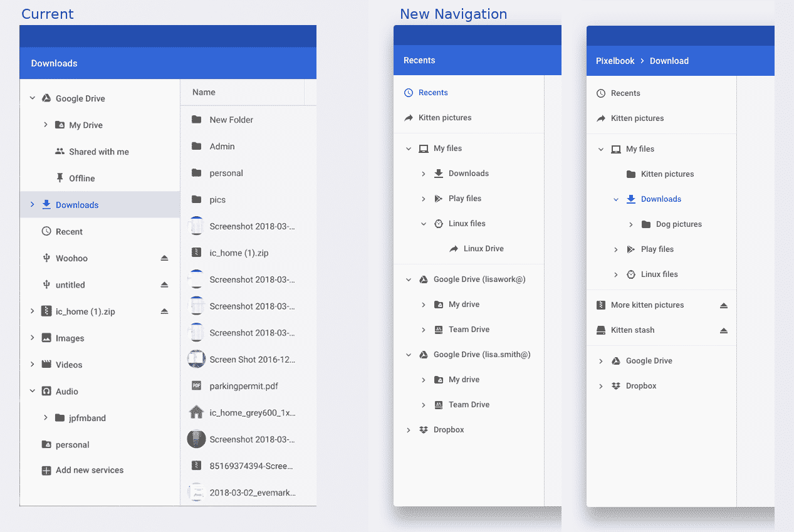794x532 pixels.
Task: Open the pics folder in file list
Action: pos(217,200)
